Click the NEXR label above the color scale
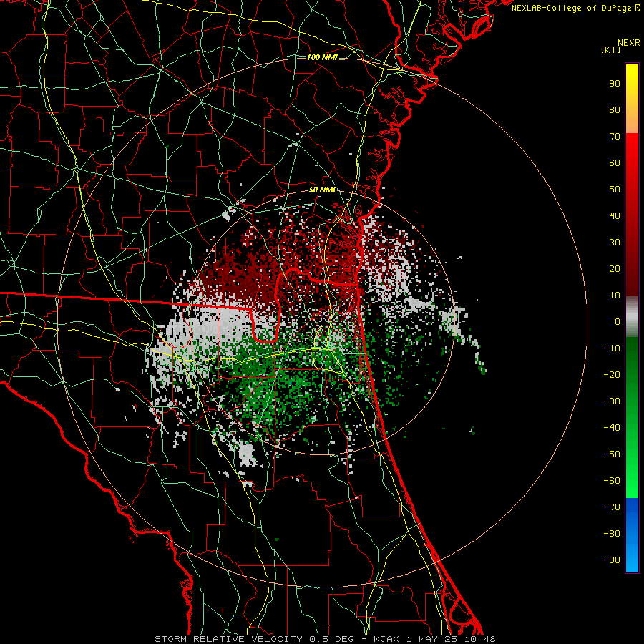The width and height of the screenshot is (644, 644). (628, 43)
